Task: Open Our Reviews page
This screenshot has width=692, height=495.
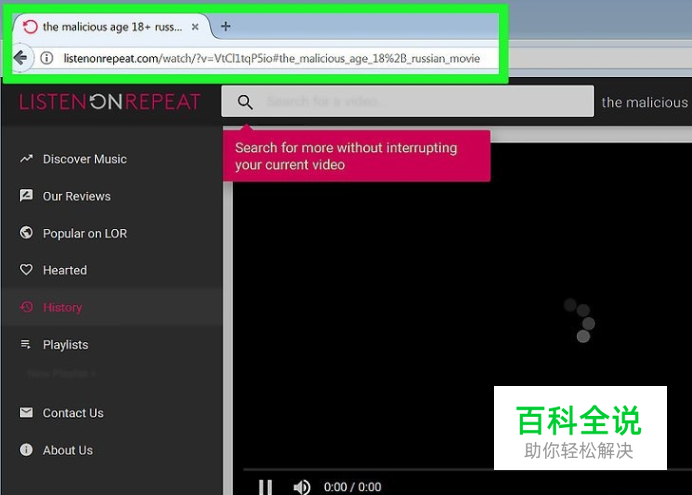Action: [x=76, y=196]
